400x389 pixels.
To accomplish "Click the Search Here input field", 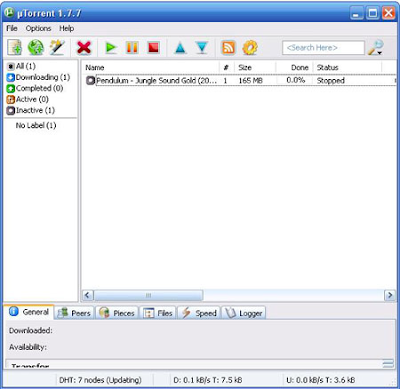I will [323, 48].
